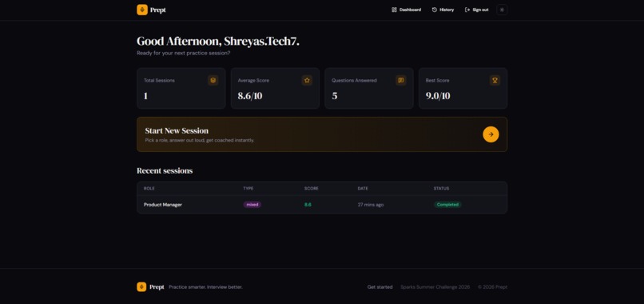Image resolution: width=644 pixels, height=304 pixels.
Task: Click the mixed type badge
Action: (252, 205)
